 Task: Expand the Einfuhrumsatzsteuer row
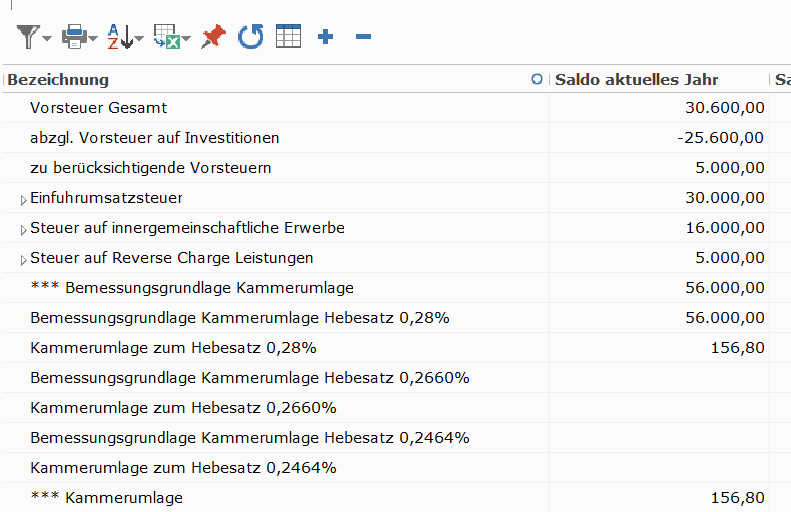23,200
